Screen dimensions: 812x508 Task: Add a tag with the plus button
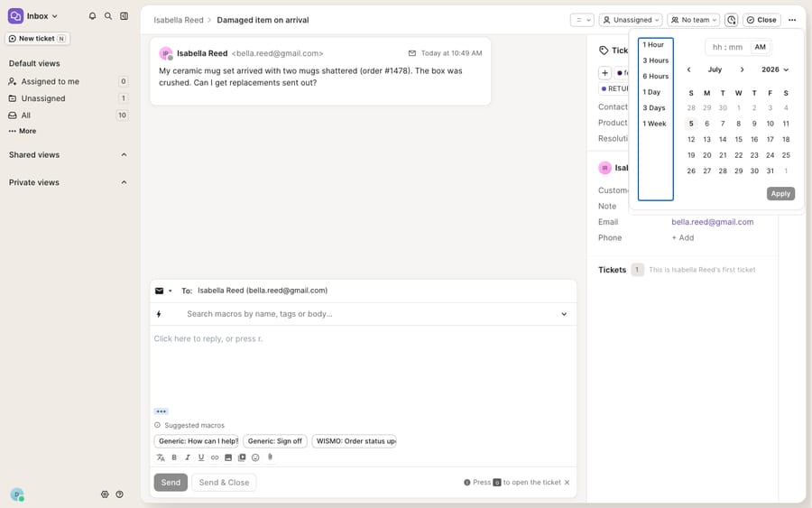point(604,73)
